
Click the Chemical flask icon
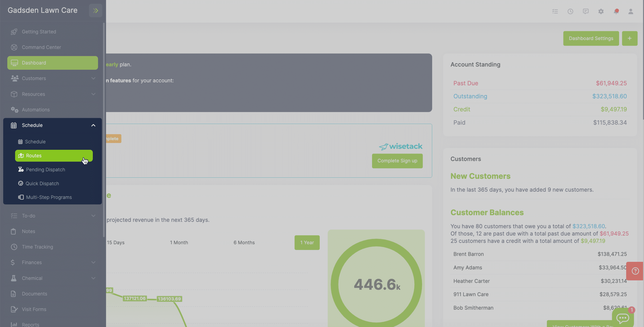(14, 278)
